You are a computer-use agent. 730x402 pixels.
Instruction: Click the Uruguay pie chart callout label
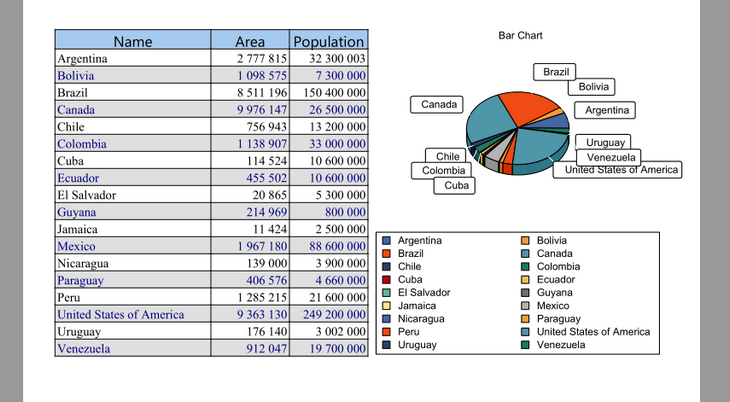coord(603,142)
